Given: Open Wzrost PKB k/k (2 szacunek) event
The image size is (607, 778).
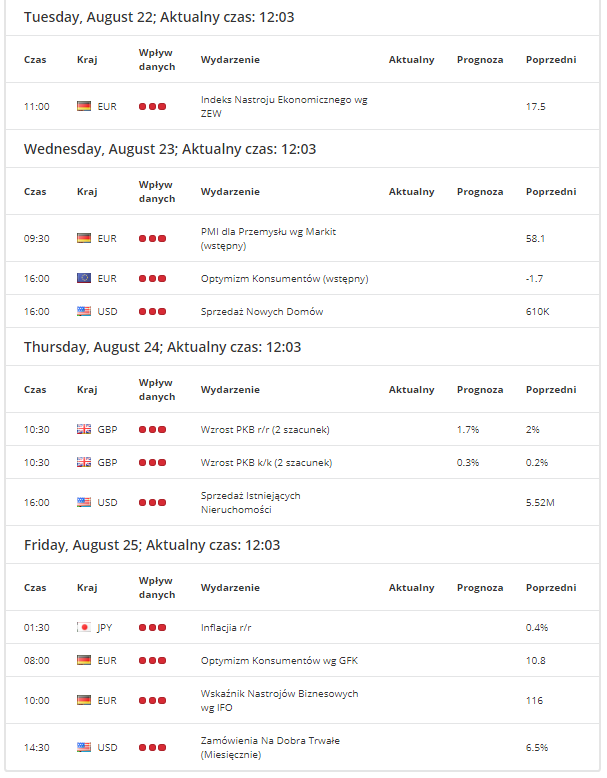Looking at the screenshot, I should pos(267,462).
